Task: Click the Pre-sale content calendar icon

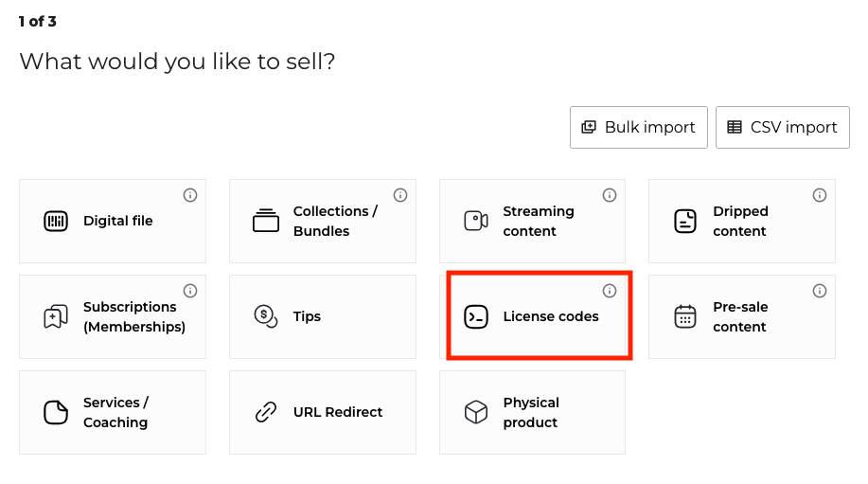Action: coord(685,316)
